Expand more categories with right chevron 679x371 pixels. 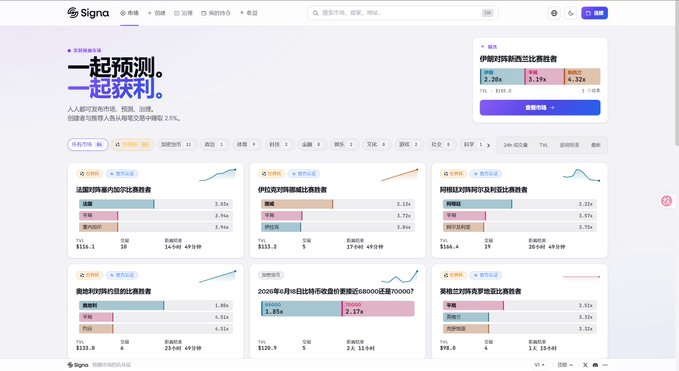tap(488, 145)
